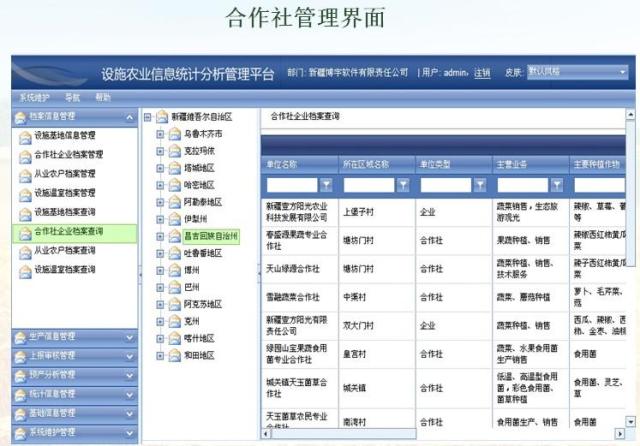Open the 系统维护 menu
The height and width of the screenshot is (446, 640).
(x=35, y=98)
